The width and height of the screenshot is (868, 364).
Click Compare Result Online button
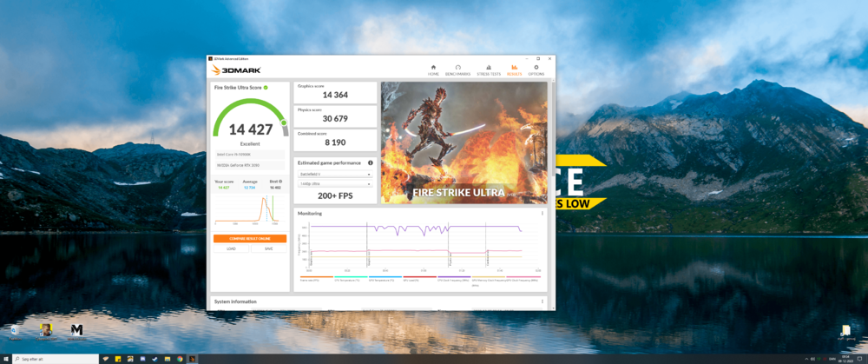pos(250,238)
